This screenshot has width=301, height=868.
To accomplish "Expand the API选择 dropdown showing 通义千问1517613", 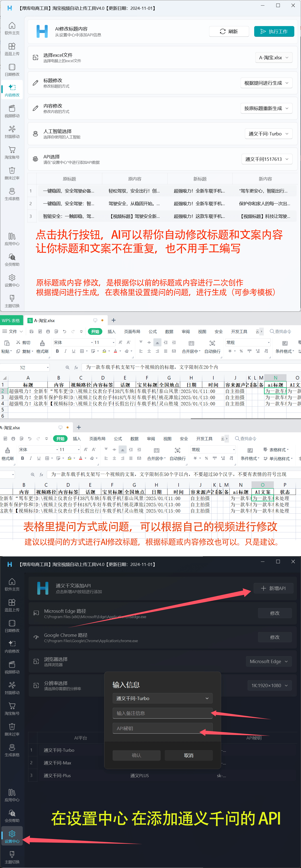I will pyautogui.click(x=267, y=159).
